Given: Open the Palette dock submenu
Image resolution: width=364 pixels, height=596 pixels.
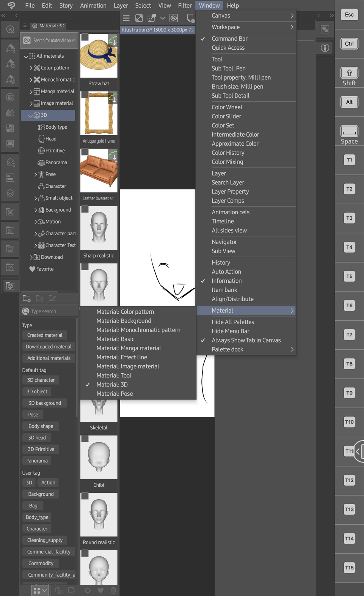Looking at the screenshot, I should point(246,349).
